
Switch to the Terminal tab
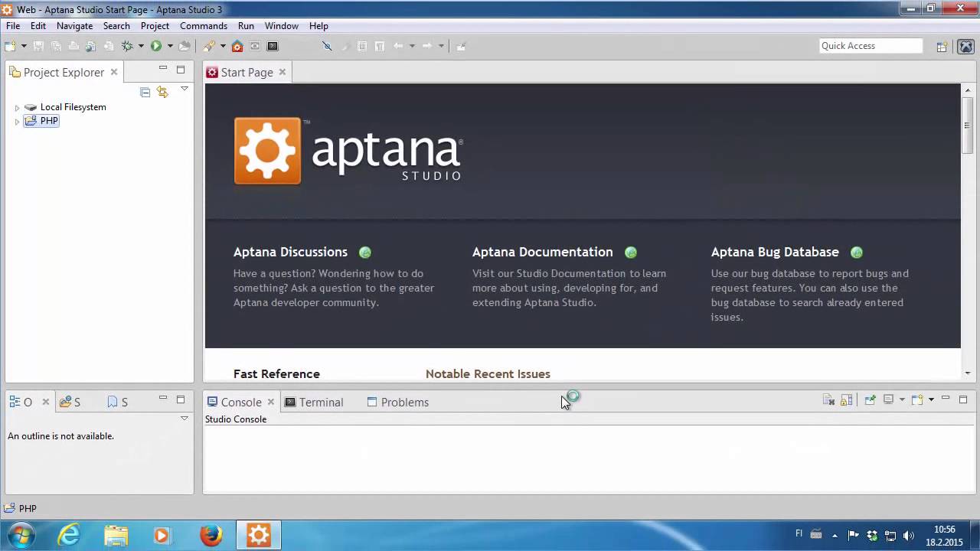pos(314,402)
